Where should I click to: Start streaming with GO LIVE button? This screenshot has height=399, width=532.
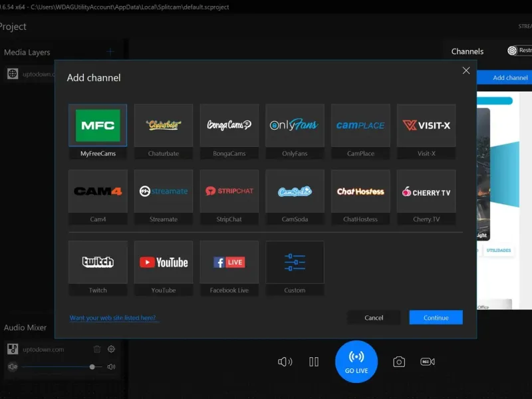[x=356, y=362]
